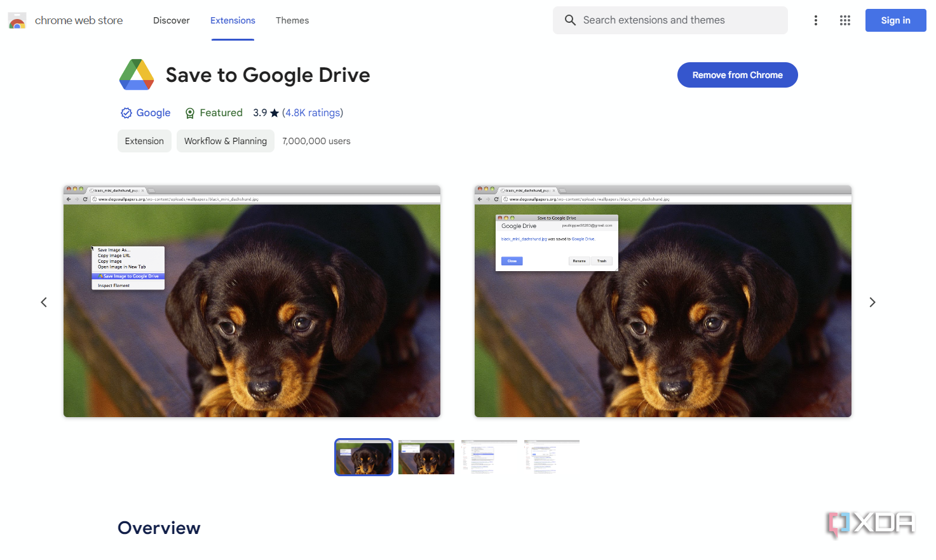
Task: Select the Extension category chip
Action: (x=144, y=141)
